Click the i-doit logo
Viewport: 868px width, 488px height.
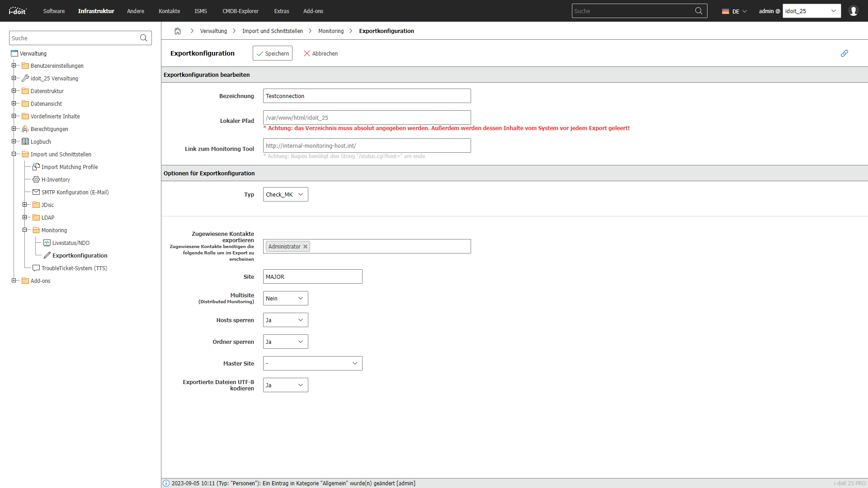[x=18, y=11]
